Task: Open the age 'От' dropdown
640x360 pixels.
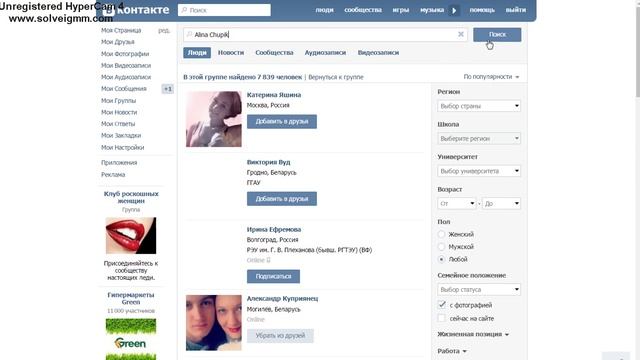Action: coord(457,203)
